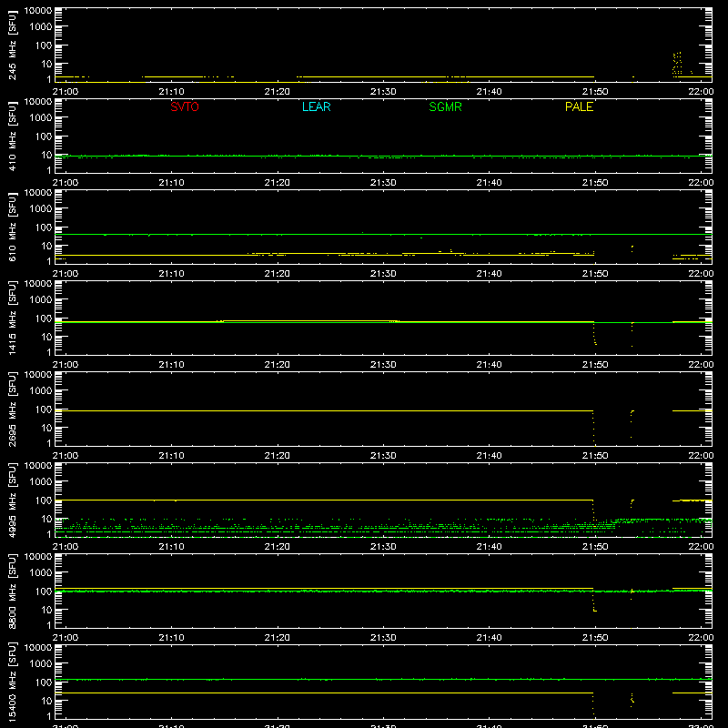Click the 10000 tick value on 245 MHz axis

pos(38,11)
